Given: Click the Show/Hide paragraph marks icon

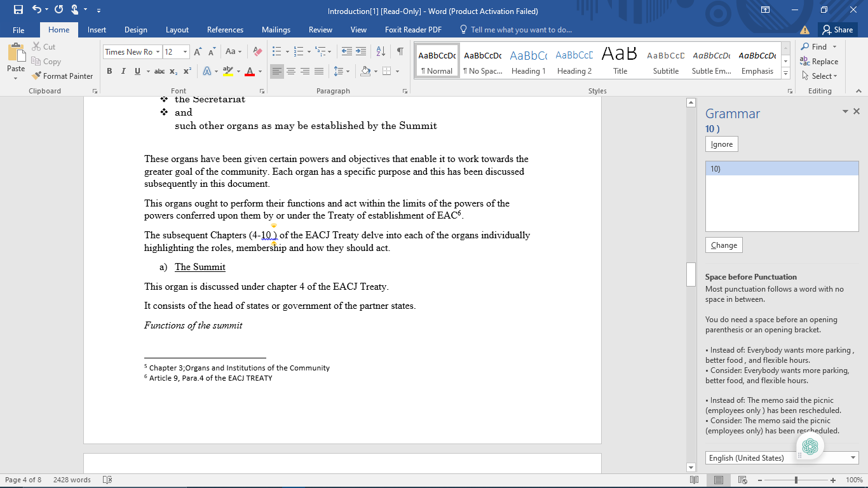Looking at the screenshot, I should pyautogui.click(x=400, y=51).
